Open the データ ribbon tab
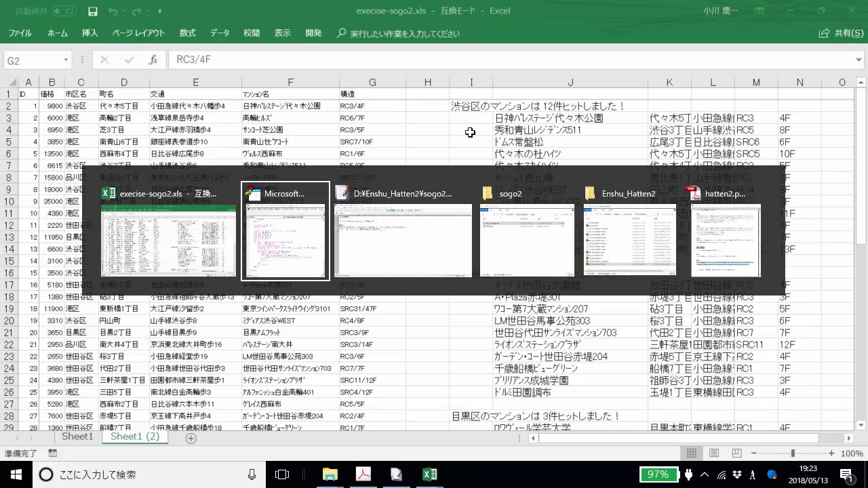This screenshot has height=488, width=868. coord(219,33)
